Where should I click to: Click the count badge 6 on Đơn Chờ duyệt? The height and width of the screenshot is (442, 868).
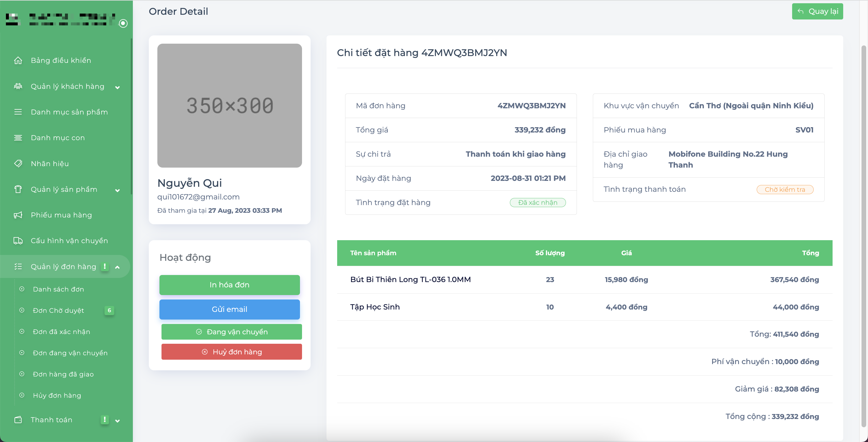pos(109,310)
